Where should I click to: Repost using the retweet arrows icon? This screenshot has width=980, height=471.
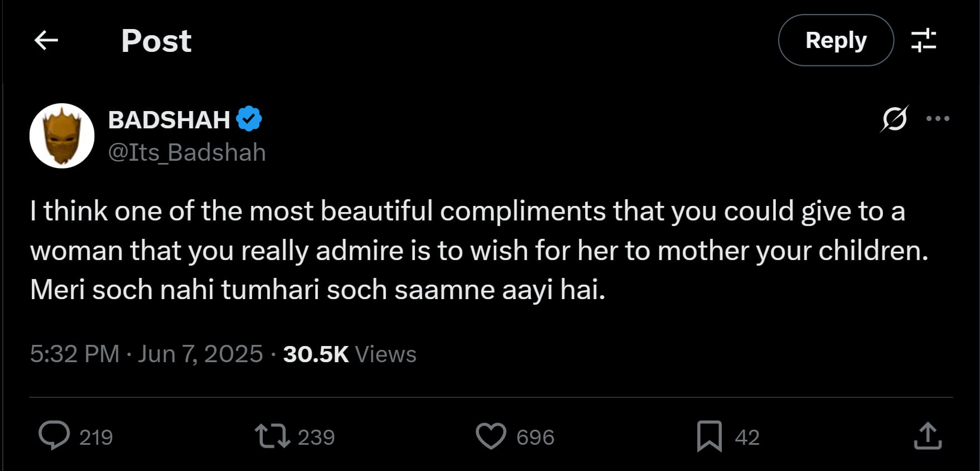tap(272, 436)
